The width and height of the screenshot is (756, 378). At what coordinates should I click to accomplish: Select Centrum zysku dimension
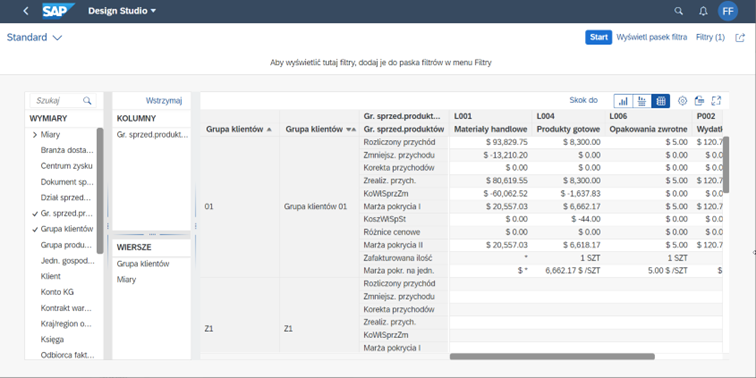pos(67,166)
